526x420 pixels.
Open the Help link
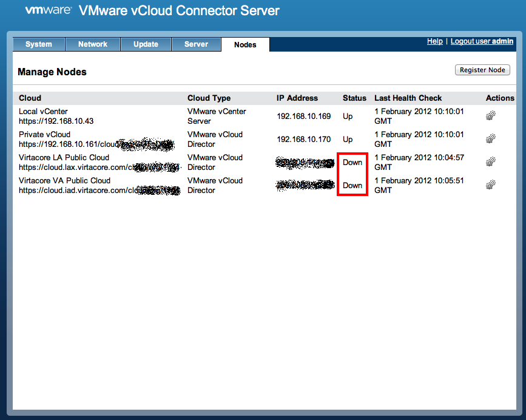pyautogui.click(x=435, y=41)
